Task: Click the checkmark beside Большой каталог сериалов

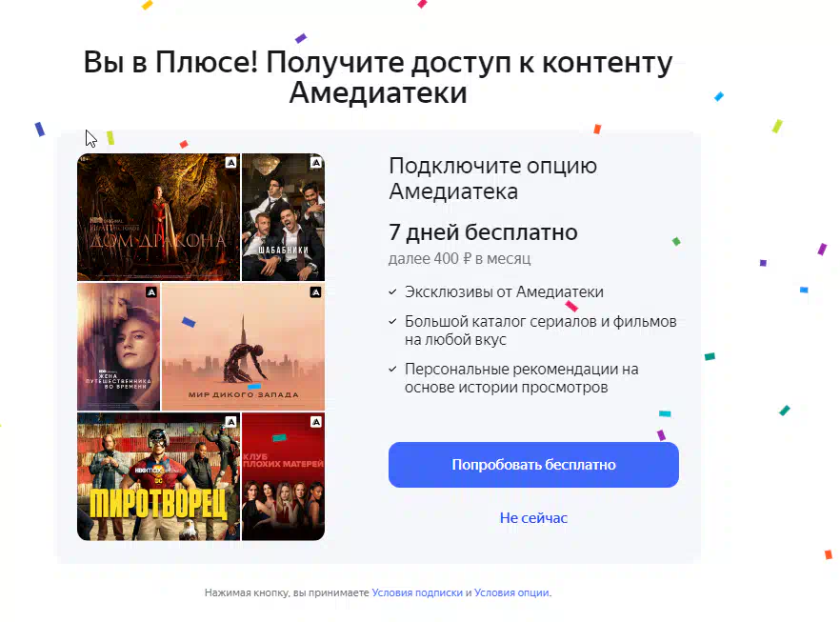Action: [392, 321]
